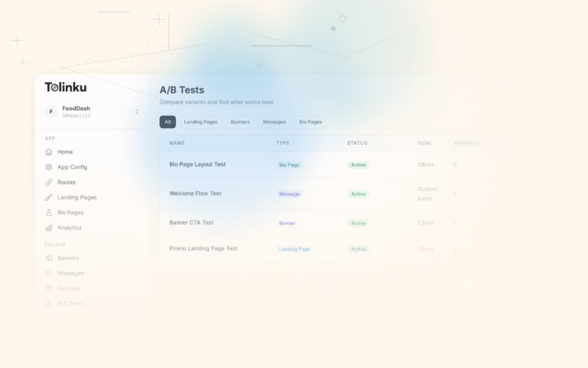Click Active status of Bio Page Layout Test

[358, 165]
